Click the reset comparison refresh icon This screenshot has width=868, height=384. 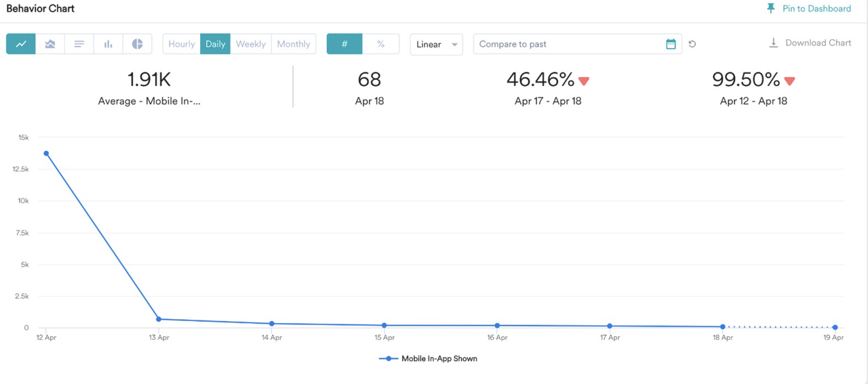(692, 44)
